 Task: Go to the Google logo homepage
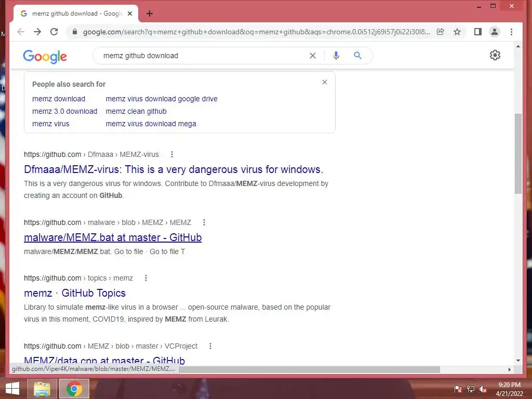click(x=45, y=56)
